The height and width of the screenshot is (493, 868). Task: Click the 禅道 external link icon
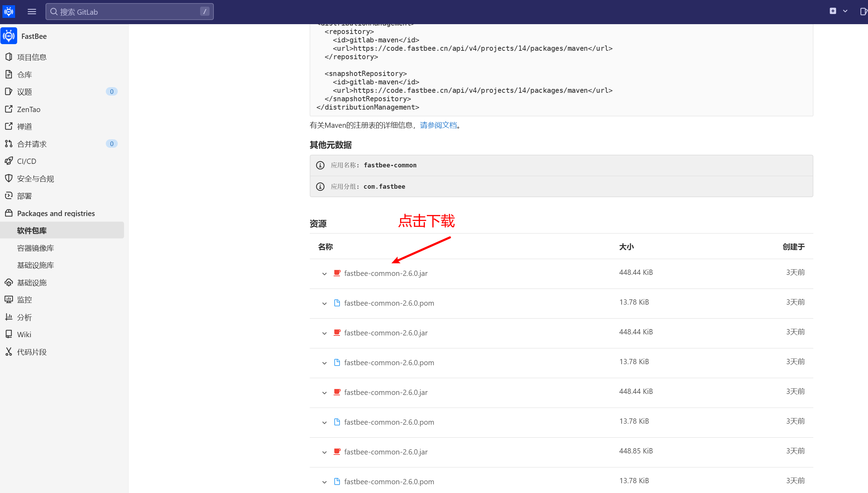[9, 126]
